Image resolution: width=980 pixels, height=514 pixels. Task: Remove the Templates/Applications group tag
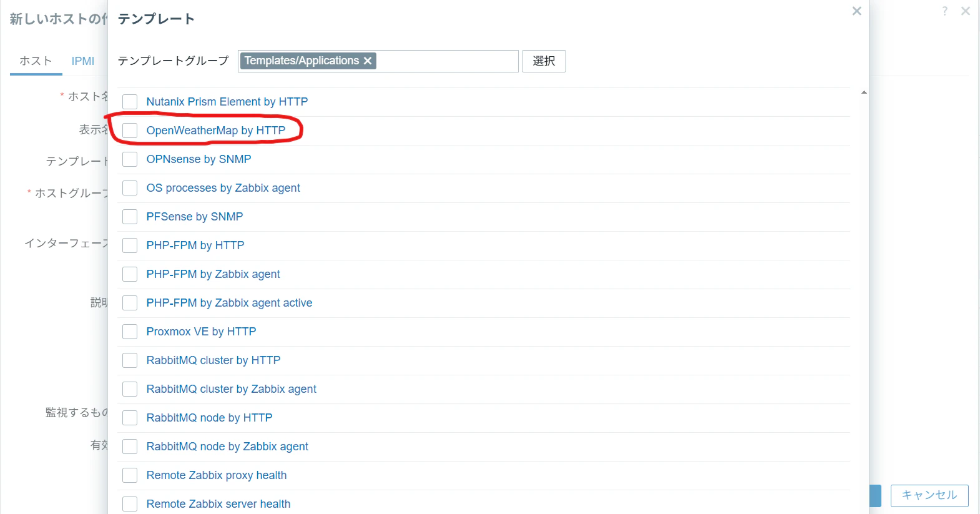coord(368,61)
